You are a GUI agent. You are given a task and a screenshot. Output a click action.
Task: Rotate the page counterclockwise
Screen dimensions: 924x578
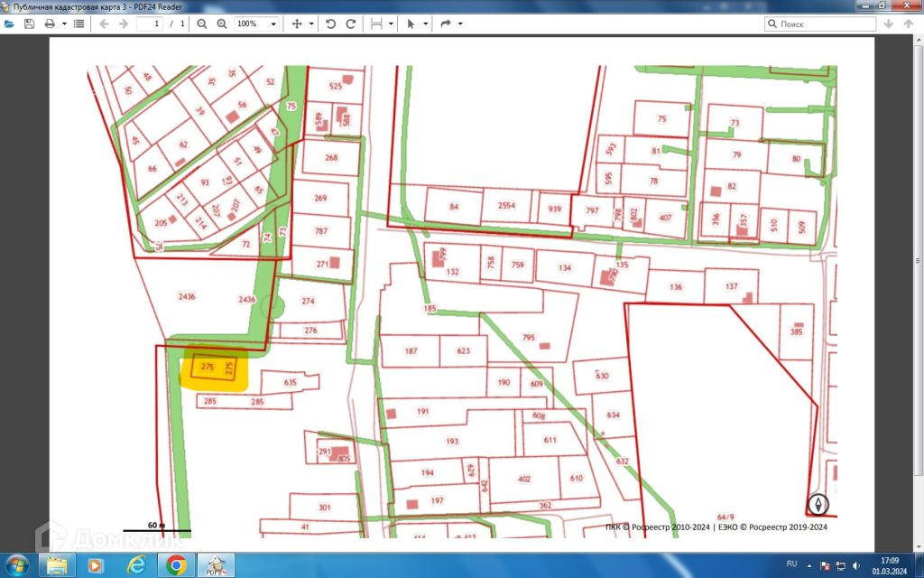330,23
